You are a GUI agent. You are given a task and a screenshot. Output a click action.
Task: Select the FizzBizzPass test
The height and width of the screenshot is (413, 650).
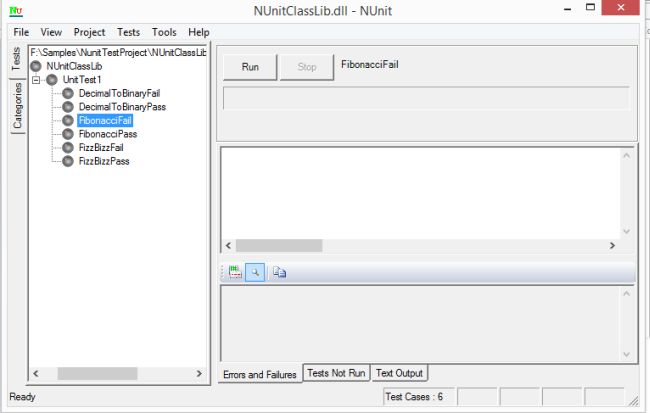pyautogui.click(x=104, y=161)
